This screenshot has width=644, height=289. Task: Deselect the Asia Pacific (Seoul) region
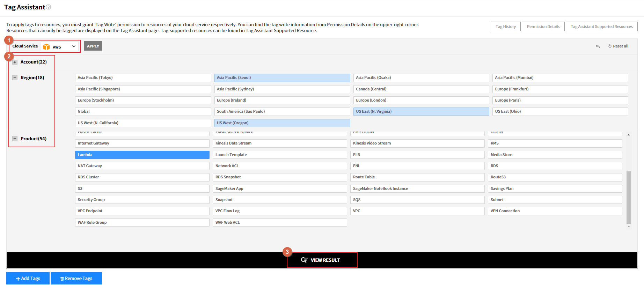point(282,78)
